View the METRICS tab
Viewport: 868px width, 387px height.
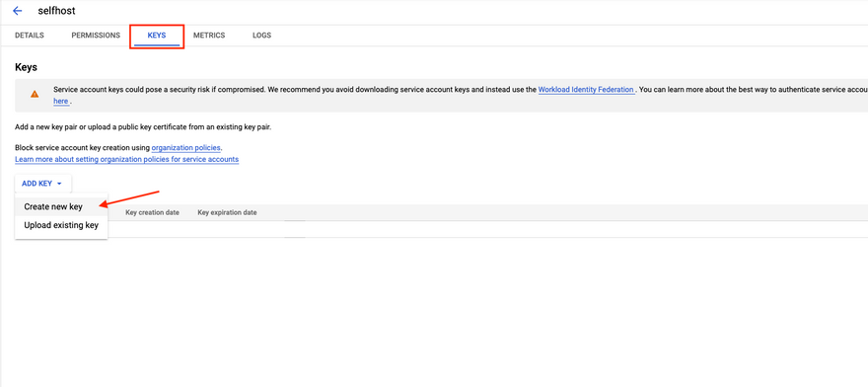point(209,35)
